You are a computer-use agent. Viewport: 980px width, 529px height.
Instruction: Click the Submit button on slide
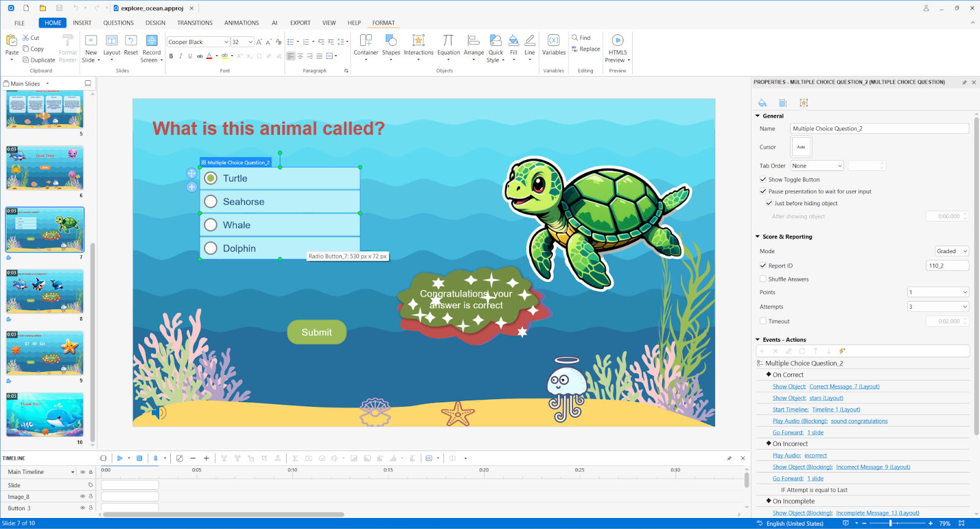[317, 332]
